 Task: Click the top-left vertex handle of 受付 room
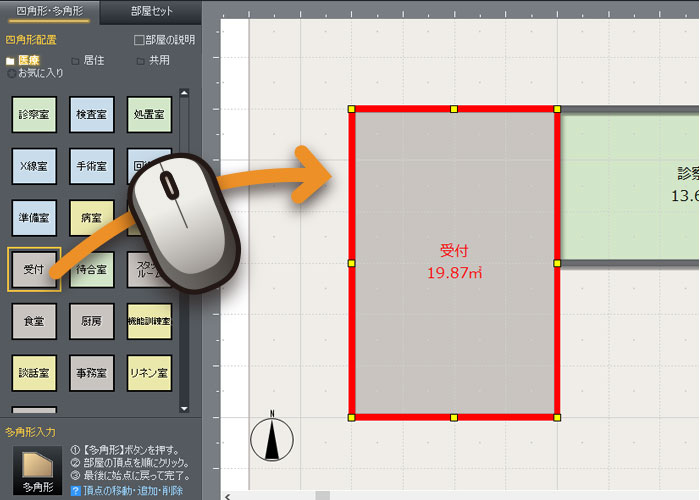pyautogui.click(x=351, y=109)
